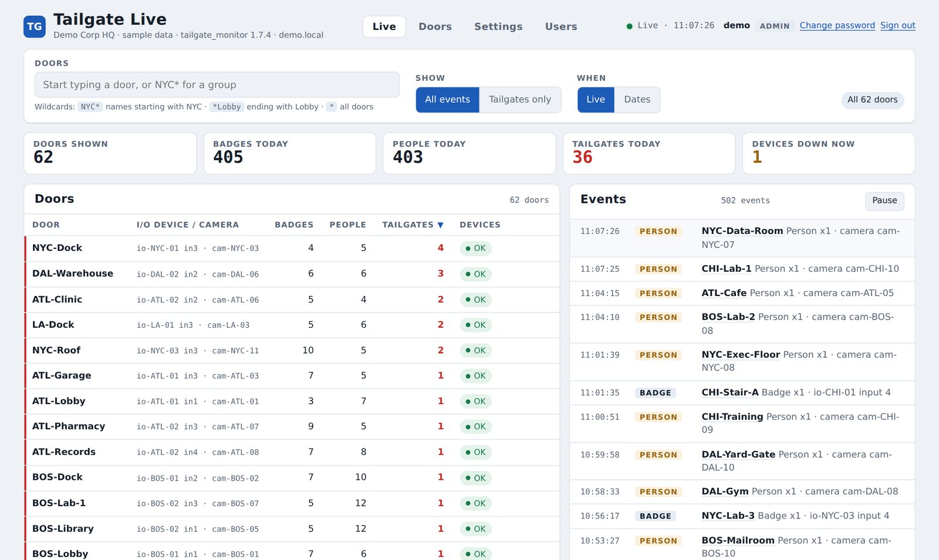Viewport: 939px width, 560px height.
Task: Click the *Lobby wildcard chip
Action: pyautogui.click(x=227, y=107)
